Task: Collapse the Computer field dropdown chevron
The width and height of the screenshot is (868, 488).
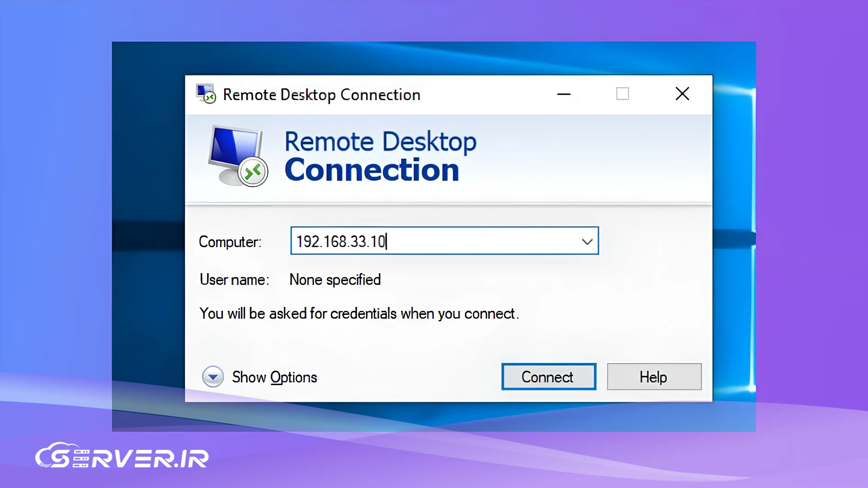Action: (x=587, y=241)
